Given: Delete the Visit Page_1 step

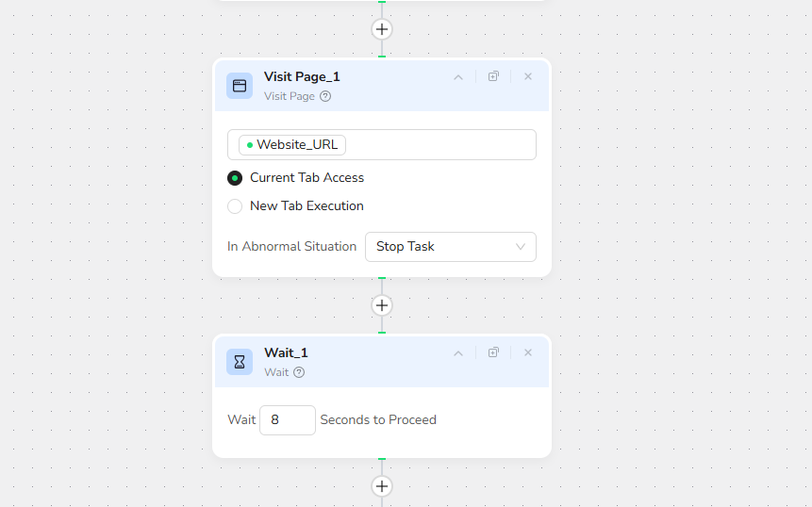Looking at the screenshot, I should coord(528,76).
